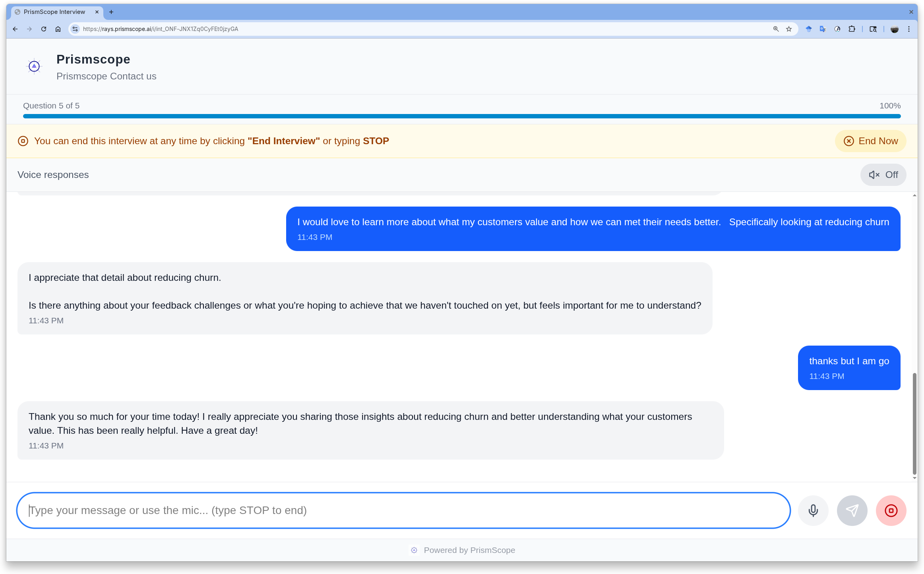Click the browser forward arrow
924x574 pixels.
tap(29, 29)
